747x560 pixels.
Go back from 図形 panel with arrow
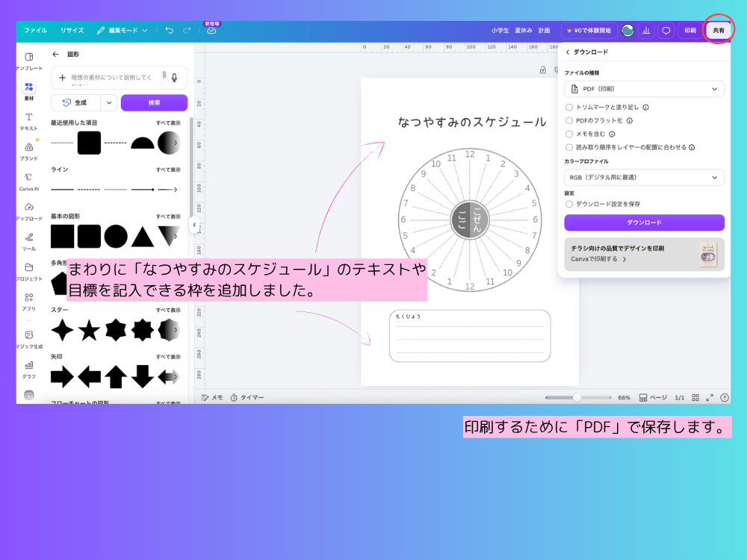[56, 55]
